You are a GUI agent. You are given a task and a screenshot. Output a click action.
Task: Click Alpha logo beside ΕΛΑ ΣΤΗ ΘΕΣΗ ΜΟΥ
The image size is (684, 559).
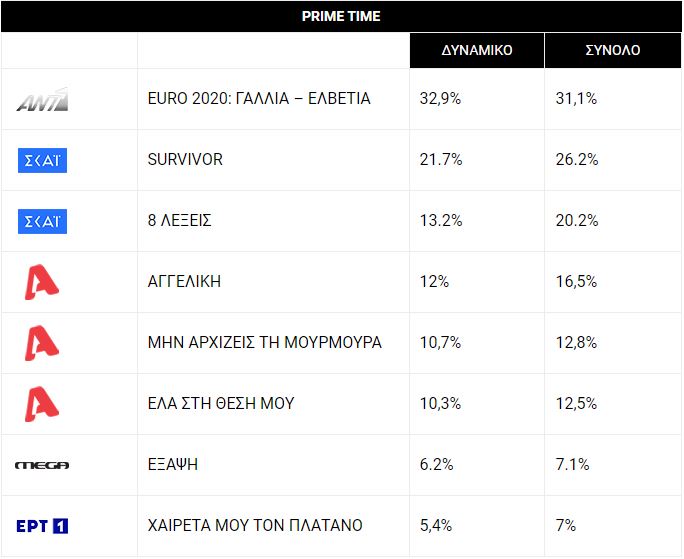(42, 404)
